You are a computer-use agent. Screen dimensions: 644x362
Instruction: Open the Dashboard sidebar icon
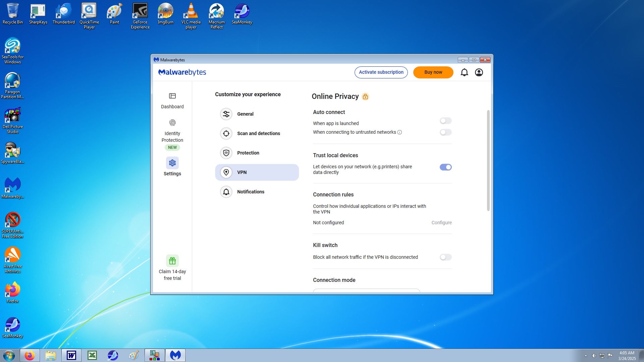[172, 96]
